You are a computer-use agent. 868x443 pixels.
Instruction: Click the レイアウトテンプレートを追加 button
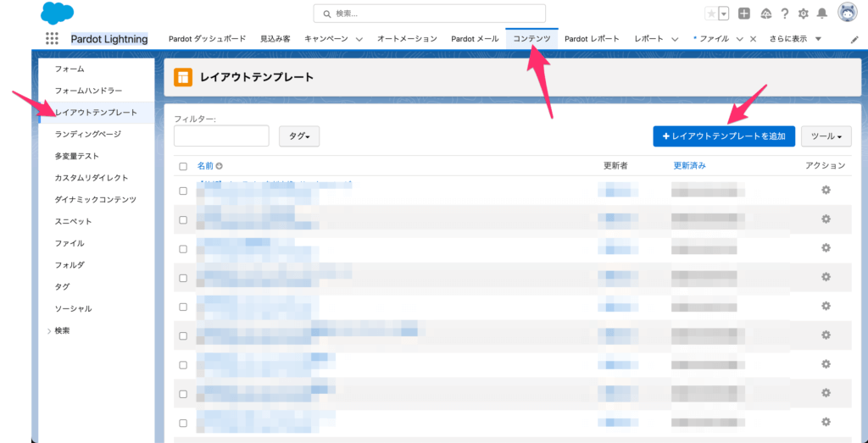(x=724, y=136)
